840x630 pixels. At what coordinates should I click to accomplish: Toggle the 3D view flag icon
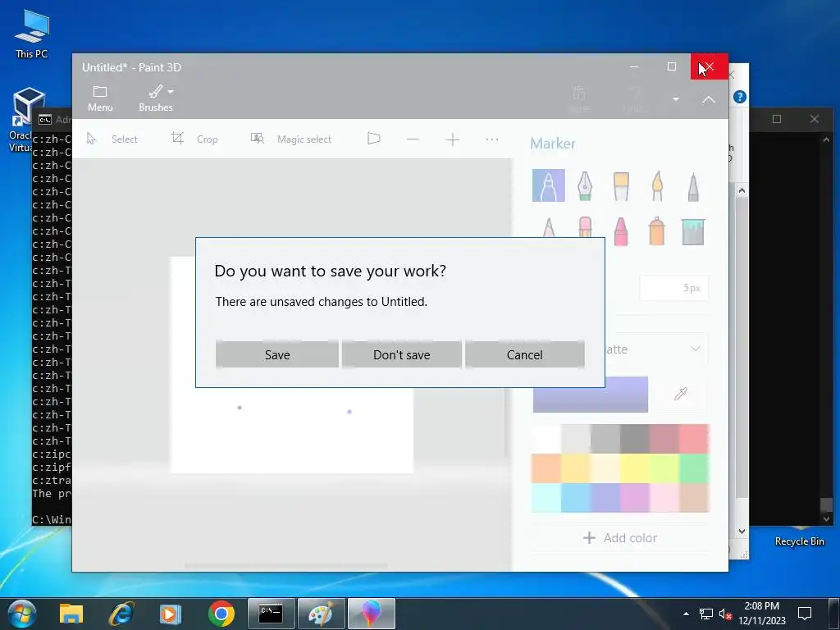[374, 139]
